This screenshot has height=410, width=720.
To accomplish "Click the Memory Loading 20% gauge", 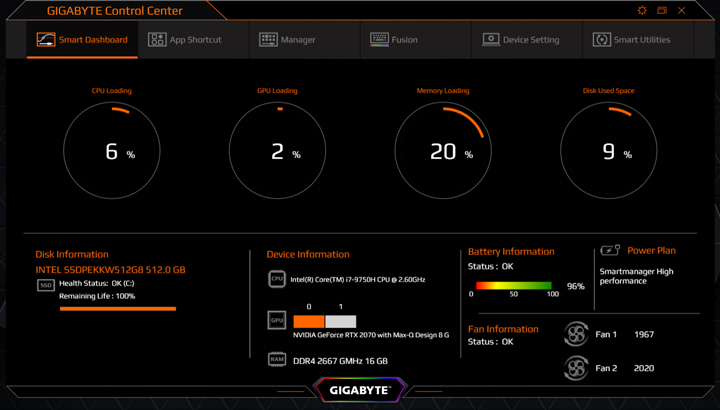I will (443, 151).
